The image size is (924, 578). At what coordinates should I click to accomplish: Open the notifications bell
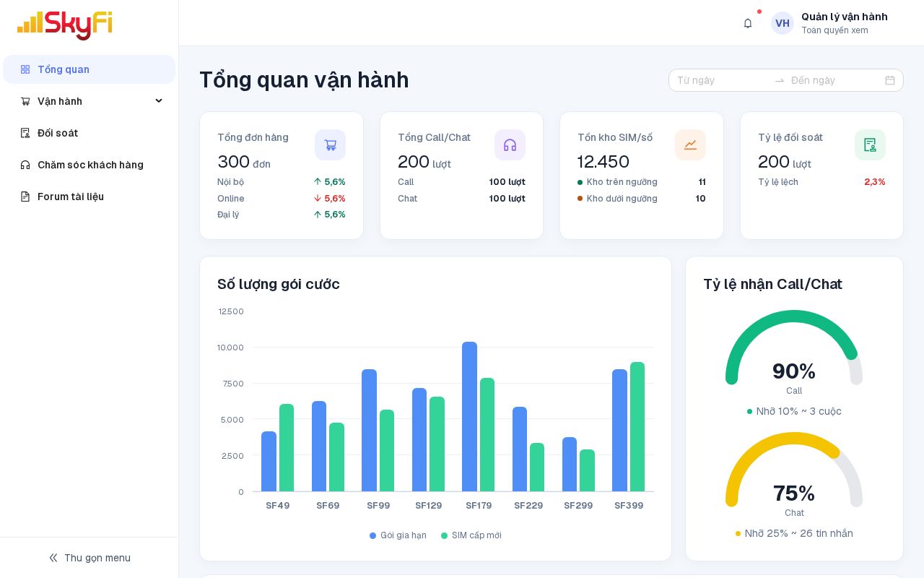point(748,23)
